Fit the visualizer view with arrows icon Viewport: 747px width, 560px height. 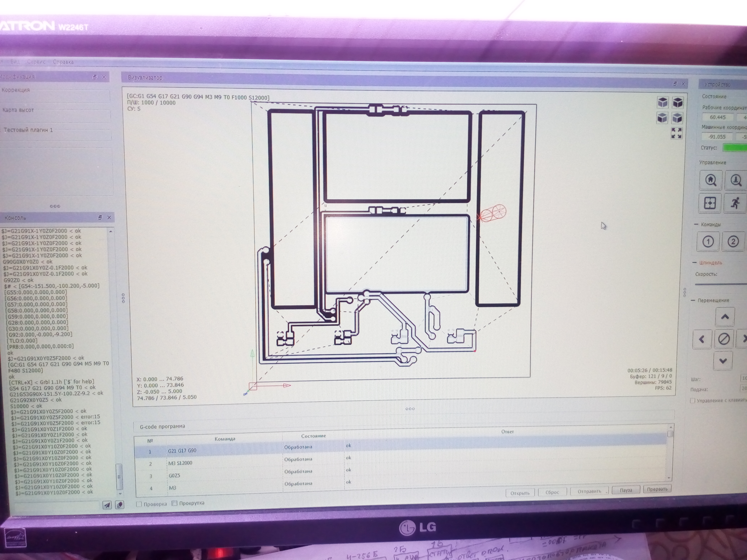pyautogui.click(x=676, y=133)
